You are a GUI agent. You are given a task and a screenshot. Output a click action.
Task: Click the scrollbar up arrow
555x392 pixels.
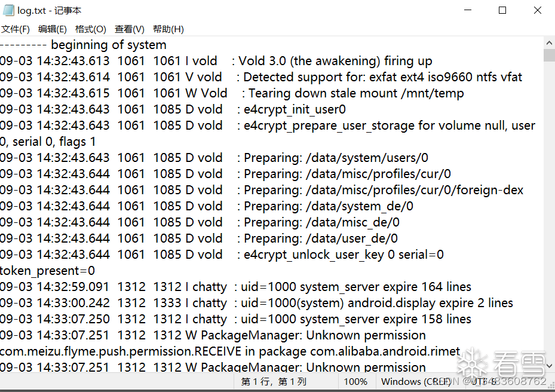(x=549, y=42)
